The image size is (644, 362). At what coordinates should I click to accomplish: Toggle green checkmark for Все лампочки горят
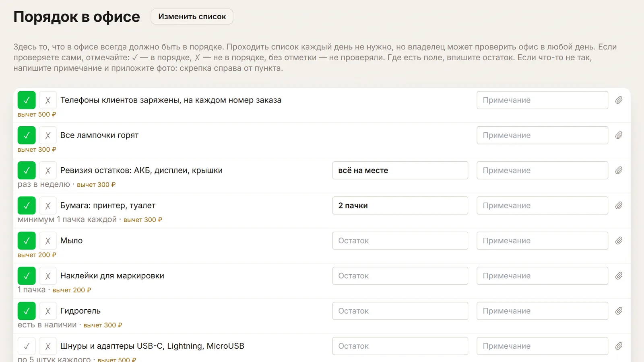point(27,135)
